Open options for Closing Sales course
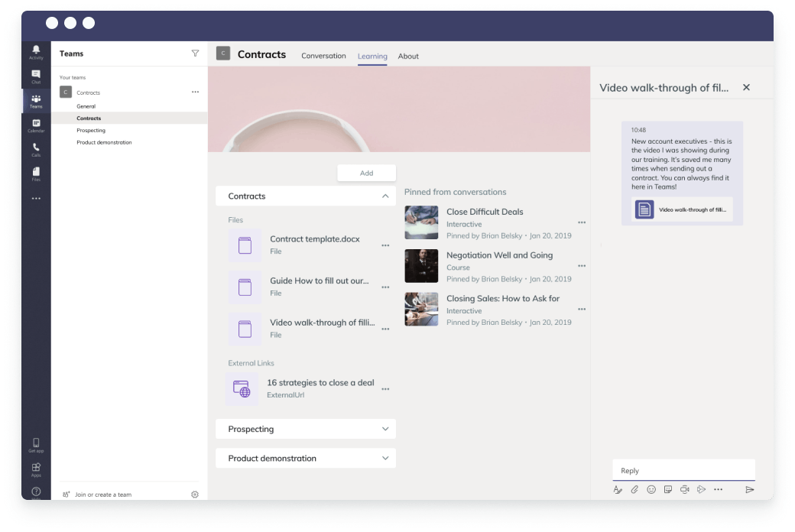This screenshot has width=795, height=532. pyautogui.click(x=582, y=309)
